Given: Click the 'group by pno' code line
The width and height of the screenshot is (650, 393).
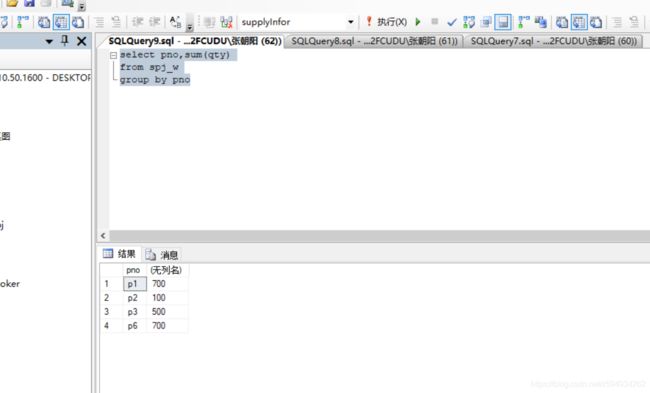Looking at the screenshot, I should click(155, 79).
